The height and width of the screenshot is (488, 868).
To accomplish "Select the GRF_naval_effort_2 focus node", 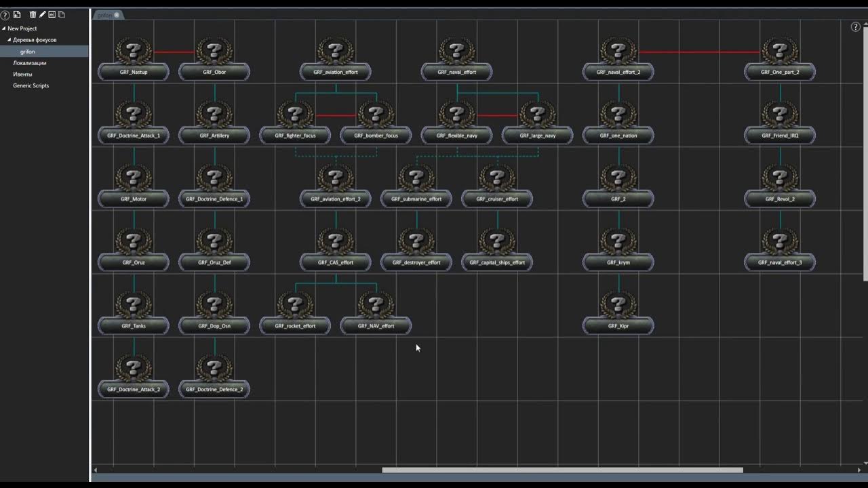I will coord(618,59).
